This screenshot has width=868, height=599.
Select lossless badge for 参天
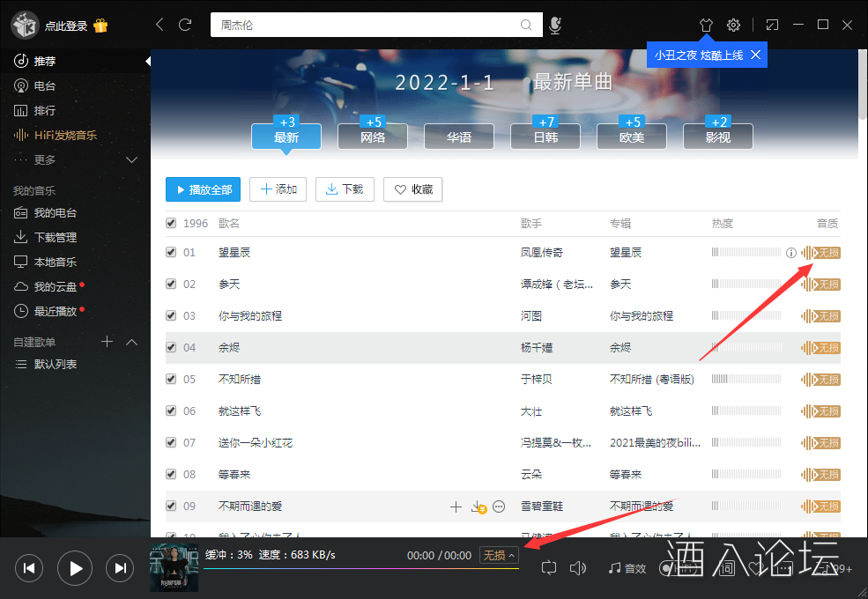[x=820, y=285]
